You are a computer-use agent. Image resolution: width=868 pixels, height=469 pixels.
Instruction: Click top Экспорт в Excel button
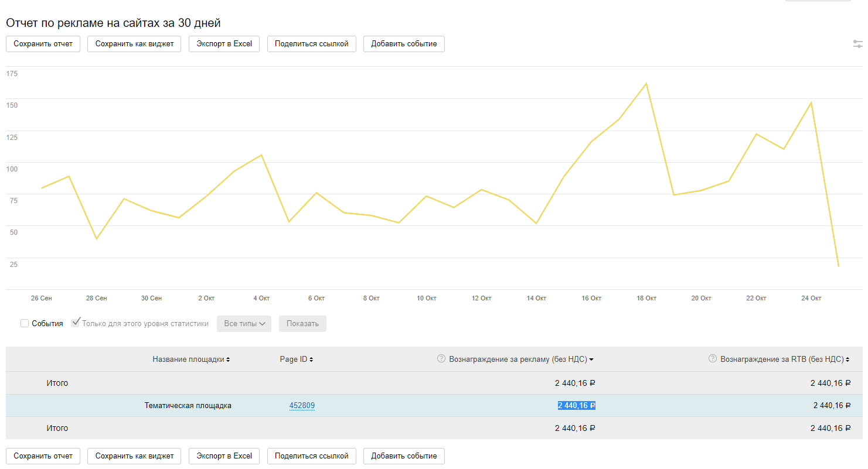point(224,44)
